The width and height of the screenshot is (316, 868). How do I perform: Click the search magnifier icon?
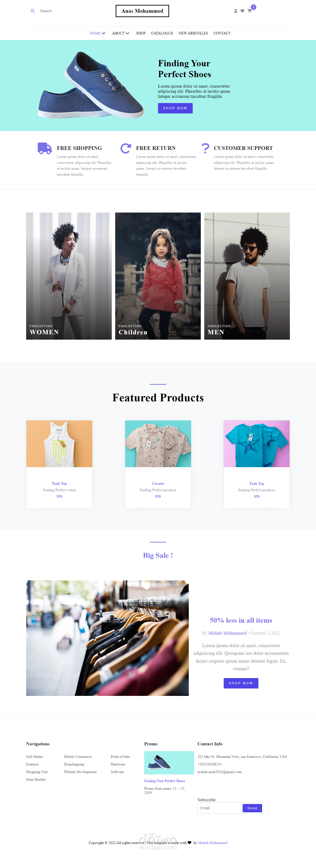[33, 11]
